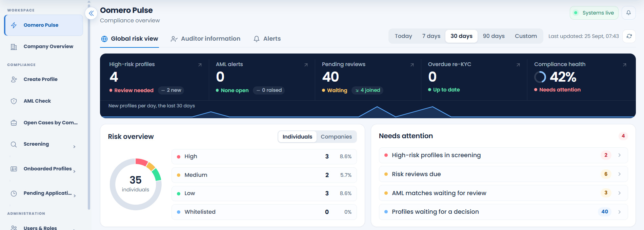Open Company Overview in the sidebar
Image resolution: width=644 pixels, height=230 pixels.
(x=43, y=47)
